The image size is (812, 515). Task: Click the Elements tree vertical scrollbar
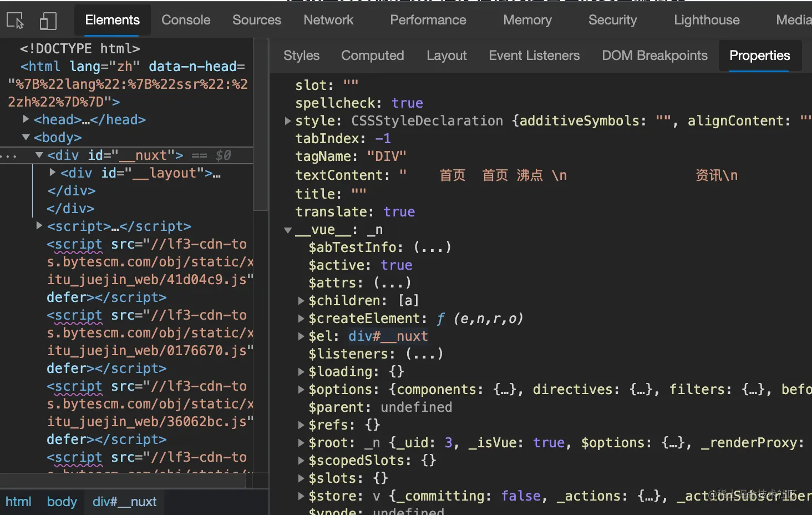point(261,124)
